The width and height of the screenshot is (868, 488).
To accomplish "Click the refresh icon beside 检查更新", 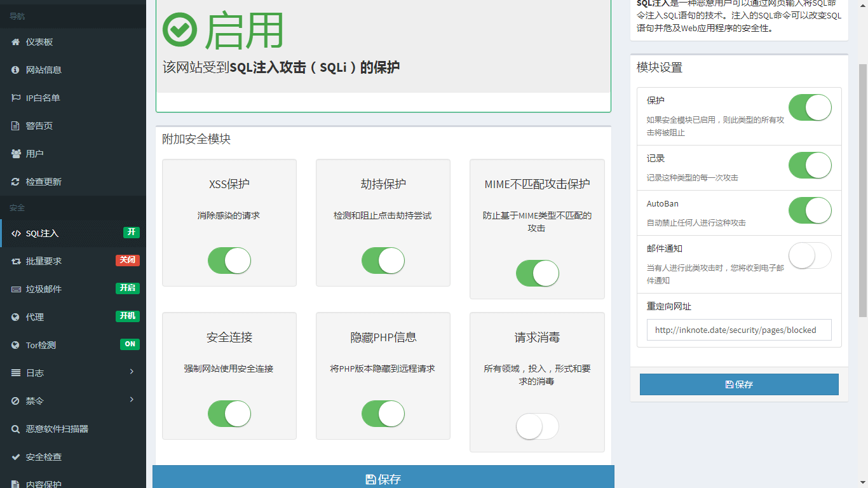I will click(x=15, y=182).
